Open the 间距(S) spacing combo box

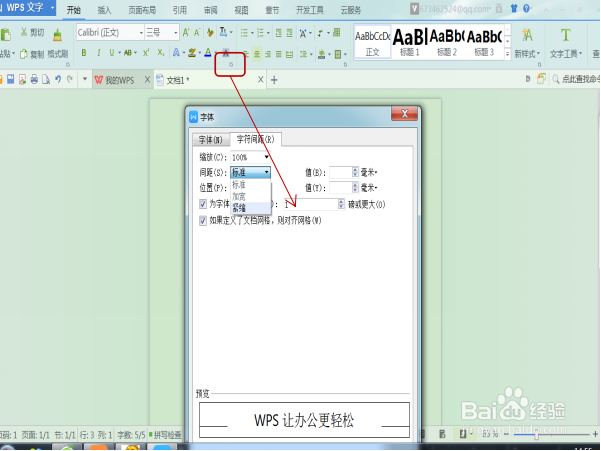point(251,172)
